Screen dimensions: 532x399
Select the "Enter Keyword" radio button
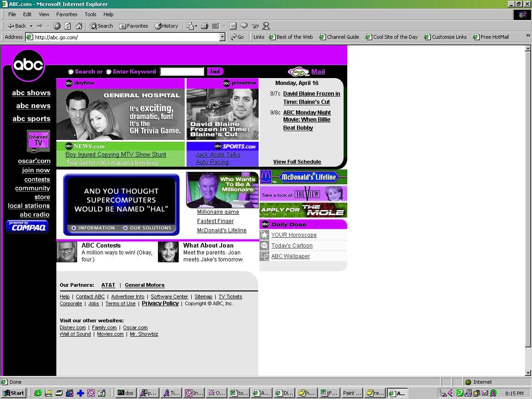pyautogui.click(x=109, y=72)
